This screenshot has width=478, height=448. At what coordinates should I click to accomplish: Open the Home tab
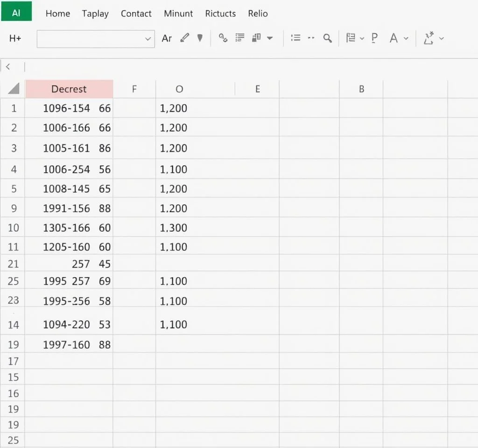(58, 14)
